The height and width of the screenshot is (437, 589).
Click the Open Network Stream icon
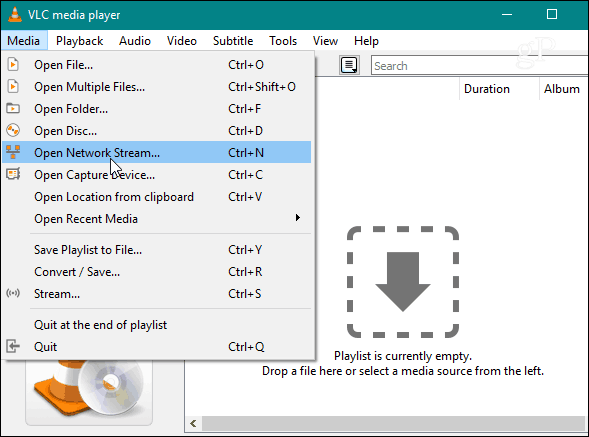click(x=13, y=152)
